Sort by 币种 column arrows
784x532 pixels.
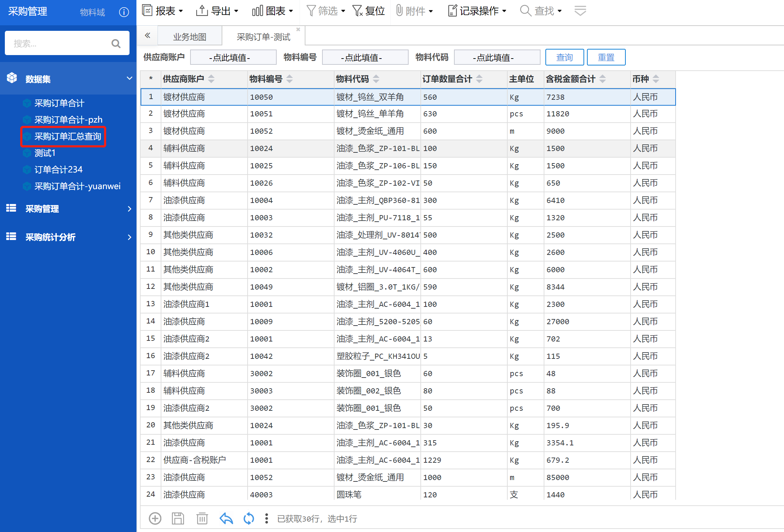pyautogui.click(x=656, y=79)
